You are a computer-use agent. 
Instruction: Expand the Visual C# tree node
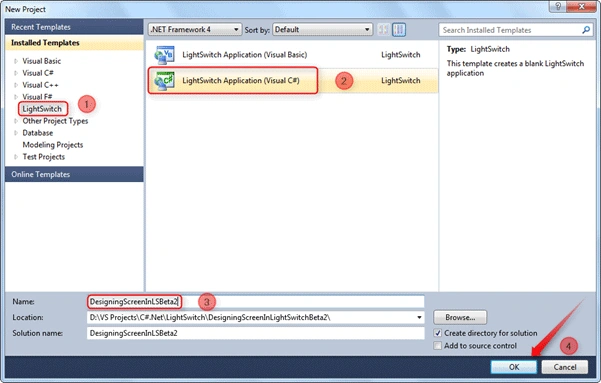[x=16, y=73]
